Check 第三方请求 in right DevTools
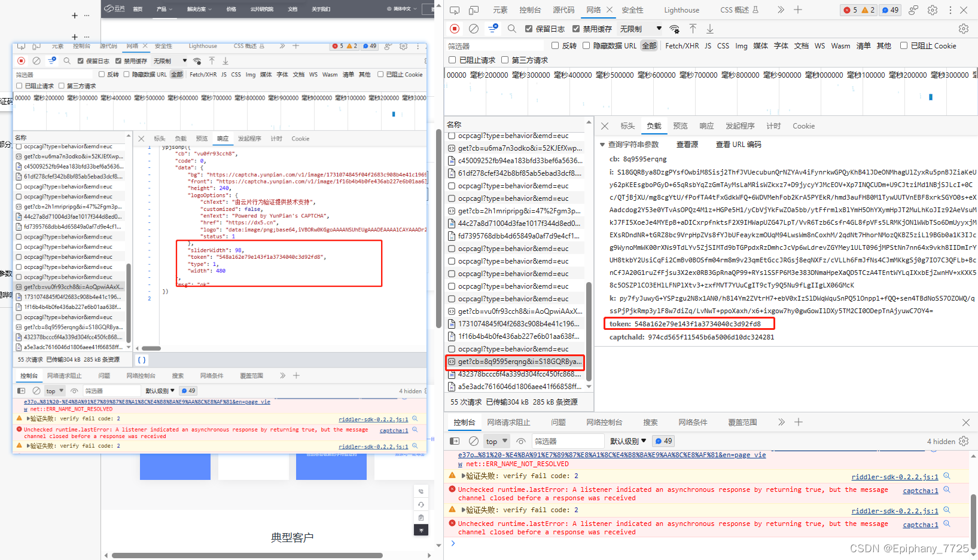The image size is (978, 560). point(505,60)
